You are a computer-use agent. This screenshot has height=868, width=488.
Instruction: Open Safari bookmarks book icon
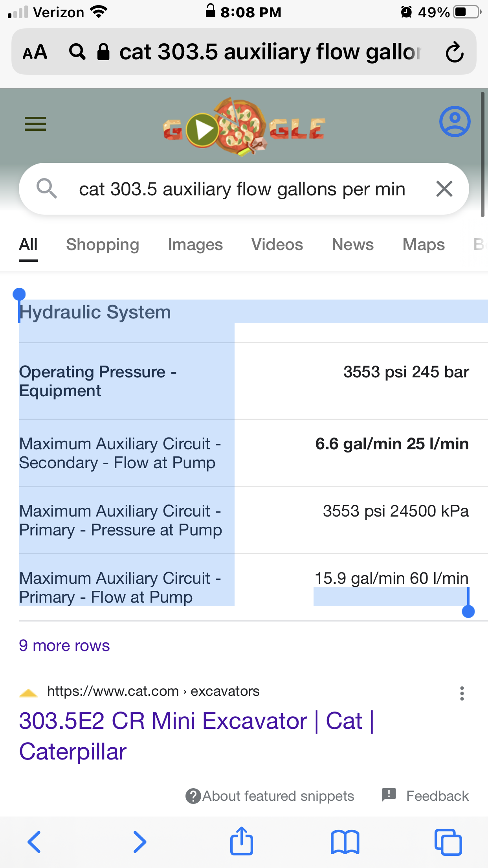[345, 842]
